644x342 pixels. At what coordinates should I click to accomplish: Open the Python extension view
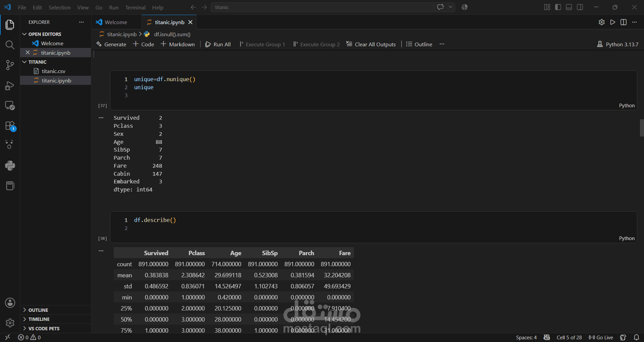[x=10, y=166]
